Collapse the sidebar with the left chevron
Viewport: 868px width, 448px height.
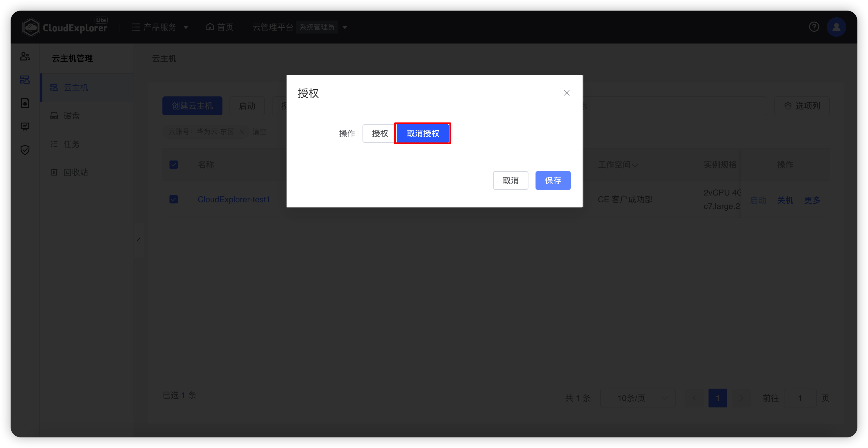pyautogui.click(x=139, y=241)
